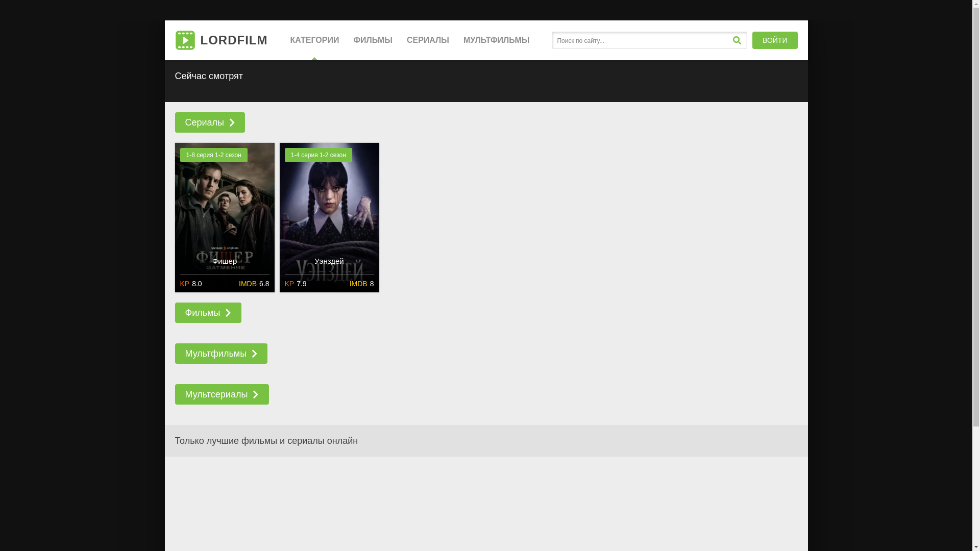The width and height of the screenshot is (980, 551).
Task: Open the LORDFILM home link
Action: click(221, 40)
